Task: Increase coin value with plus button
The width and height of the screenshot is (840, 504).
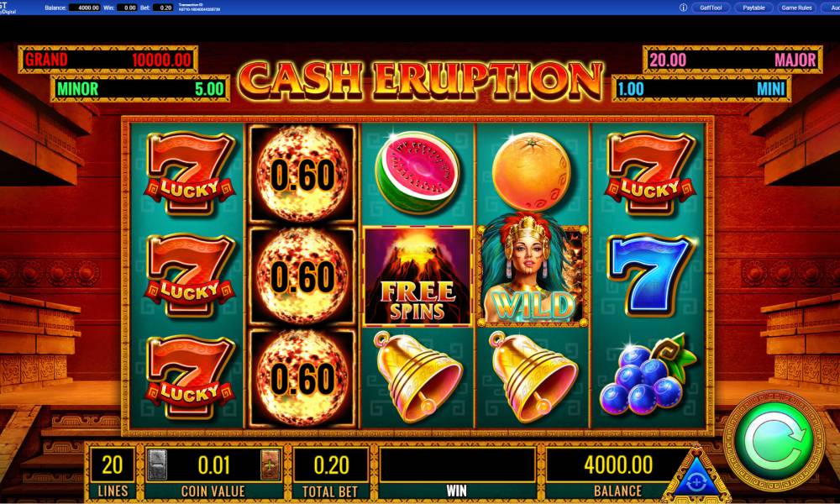Action: [x=270, y=465]
